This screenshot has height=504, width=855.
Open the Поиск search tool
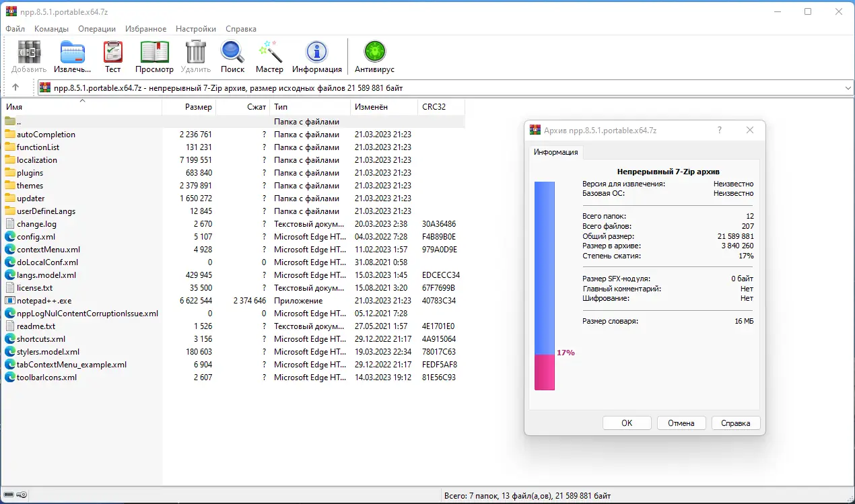coord(232,52)
